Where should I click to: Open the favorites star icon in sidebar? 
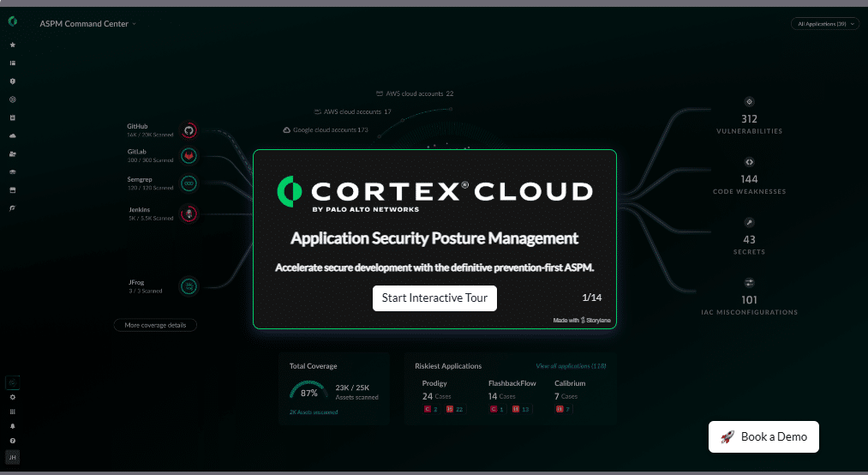pyautogui.click(x=13, y=45)
